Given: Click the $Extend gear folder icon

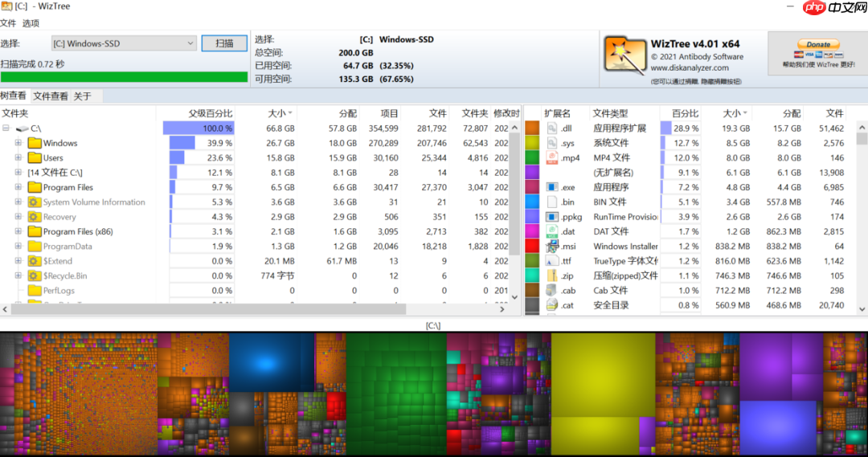Looking at the screenshot, I should pyautogui.click(x=35, y=260).
